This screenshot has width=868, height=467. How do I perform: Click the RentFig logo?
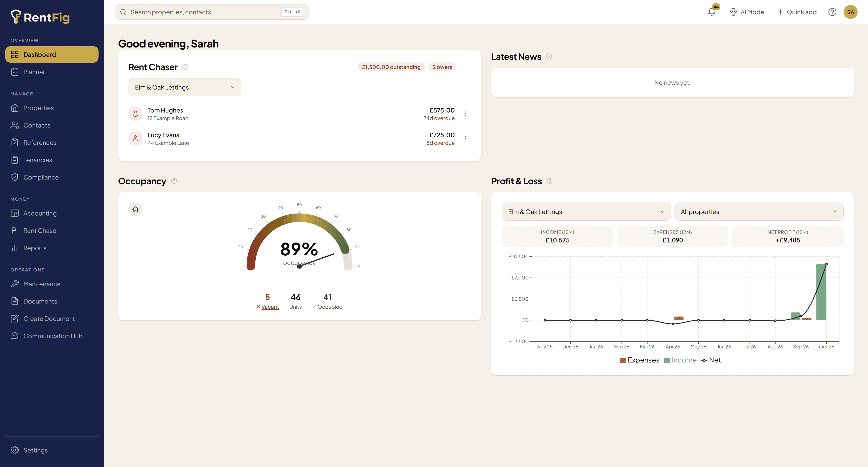[x=40, y=17]
